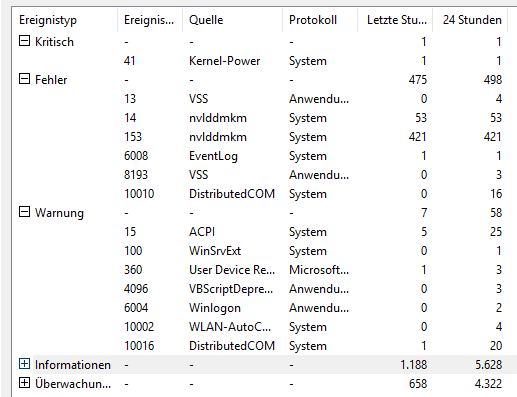Select the Fehler summary row label

point(51,80)
